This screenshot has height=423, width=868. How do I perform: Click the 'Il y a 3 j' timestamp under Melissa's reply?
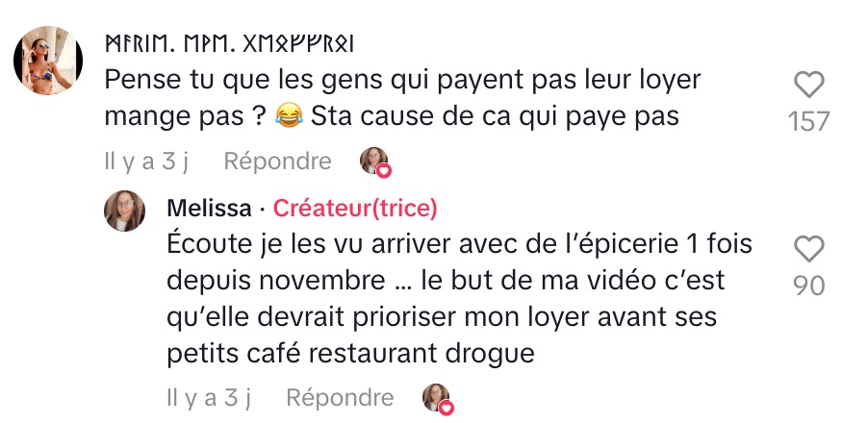[209, 397]
